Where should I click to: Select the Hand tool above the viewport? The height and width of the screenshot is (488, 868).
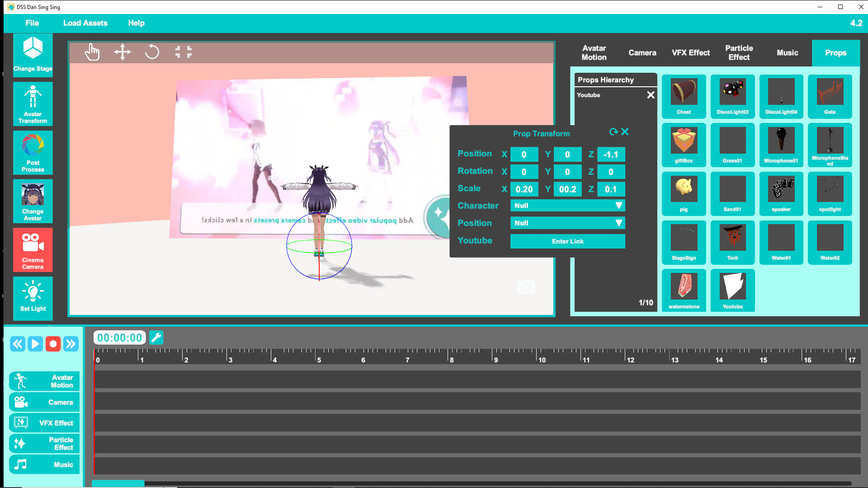pyautogui.click(x=92, y=52)
